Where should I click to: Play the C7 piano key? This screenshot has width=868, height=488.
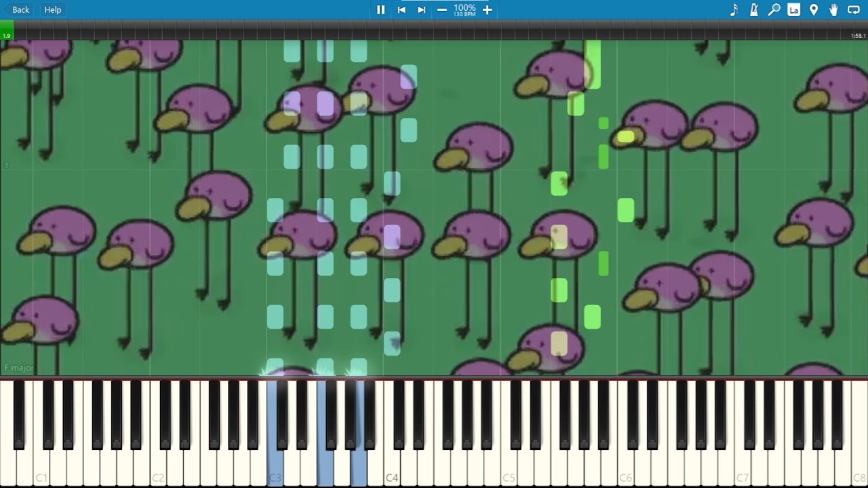(x=743, y=468)
